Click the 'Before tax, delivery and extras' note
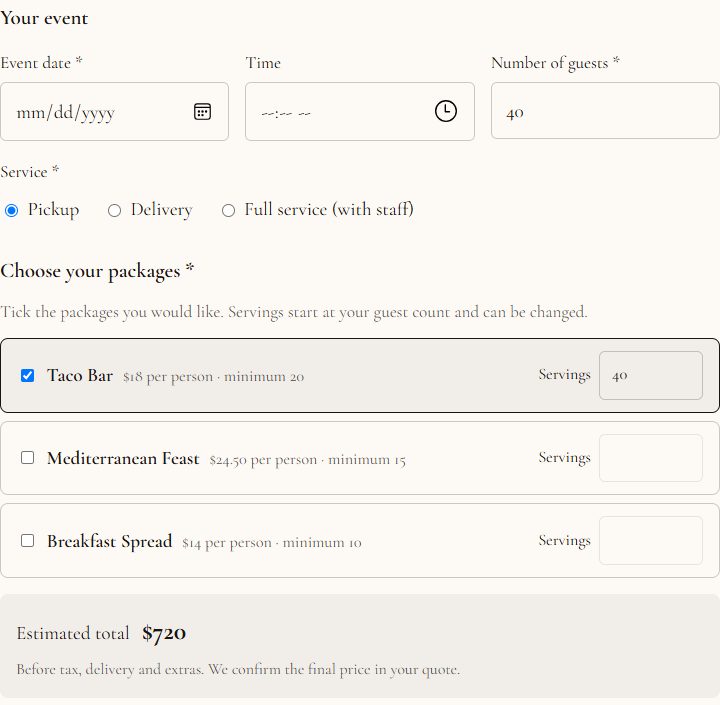Viewport: 720px width, 705px height. click(x=238, y=669)
